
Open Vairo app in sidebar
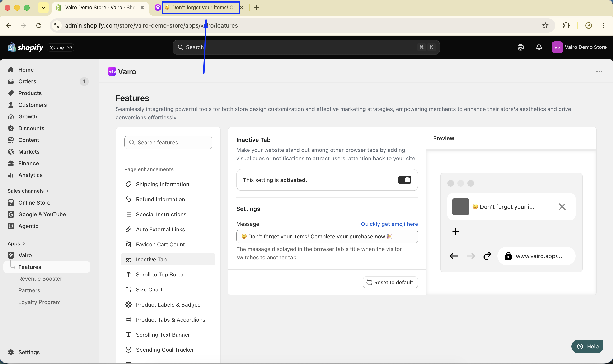click(x=47, y=255)
